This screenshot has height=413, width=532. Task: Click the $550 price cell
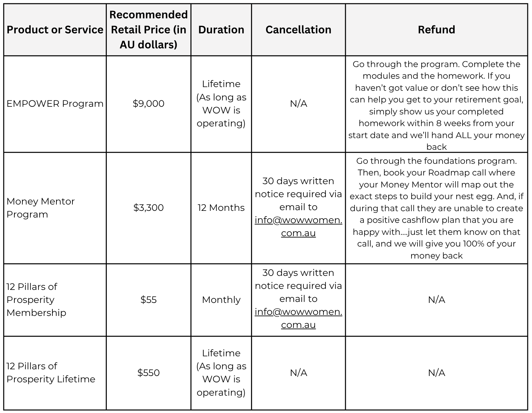click(149, 373)
